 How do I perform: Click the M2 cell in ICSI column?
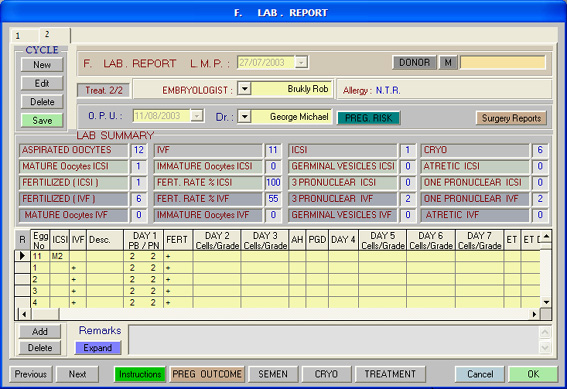59,256
